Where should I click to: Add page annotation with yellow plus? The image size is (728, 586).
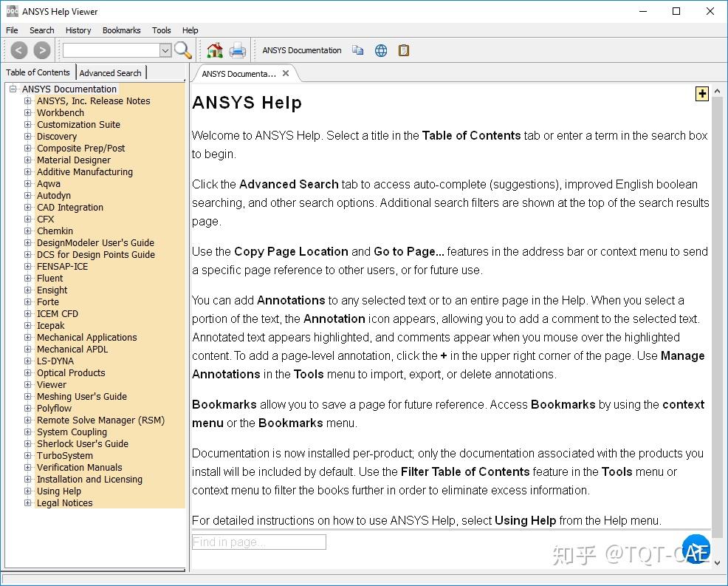coord(701,93)
